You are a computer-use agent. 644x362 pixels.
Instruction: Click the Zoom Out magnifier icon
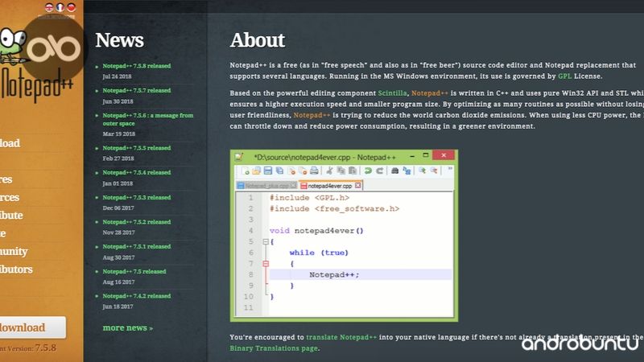[434, 171]
